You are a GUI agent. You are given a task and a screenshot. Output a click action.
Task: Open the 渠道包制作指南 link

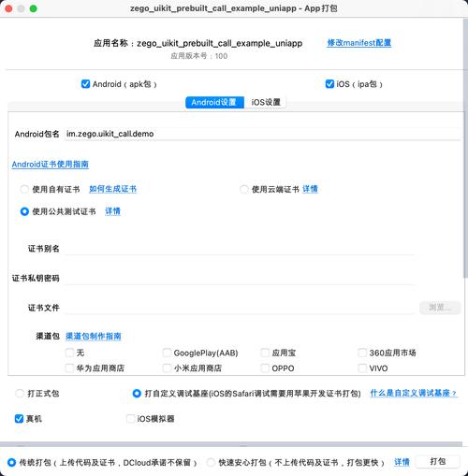[94, 336]
